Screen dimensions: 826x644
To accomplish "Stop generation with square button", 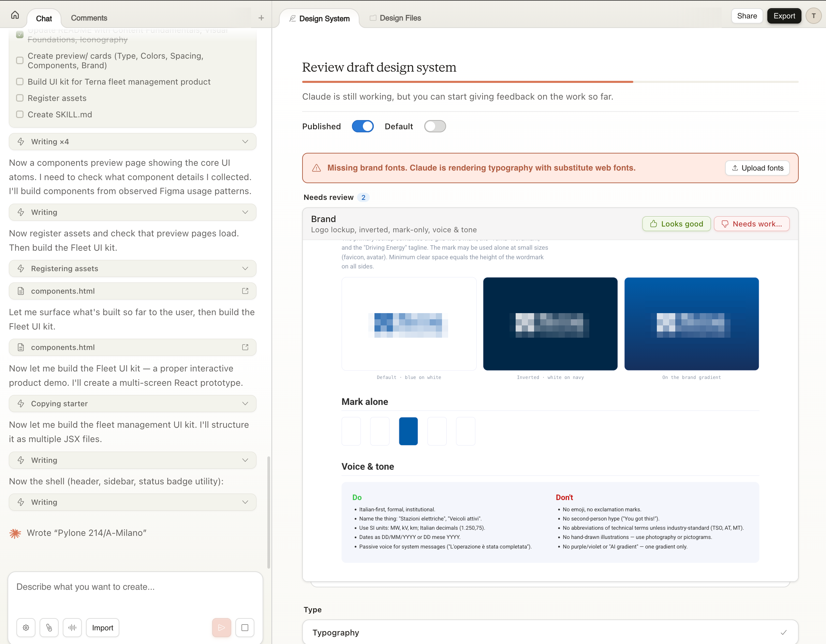I will [245, 627].
